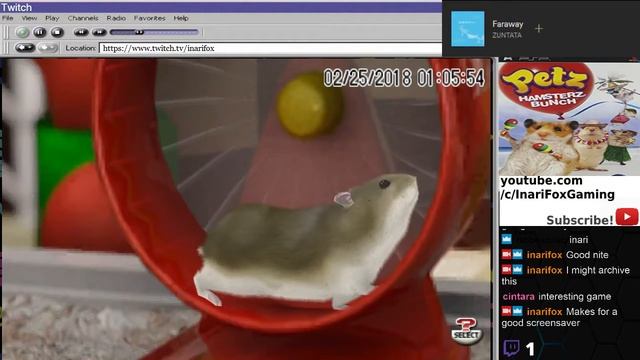Click the interesting game chat message

point(574,296)
